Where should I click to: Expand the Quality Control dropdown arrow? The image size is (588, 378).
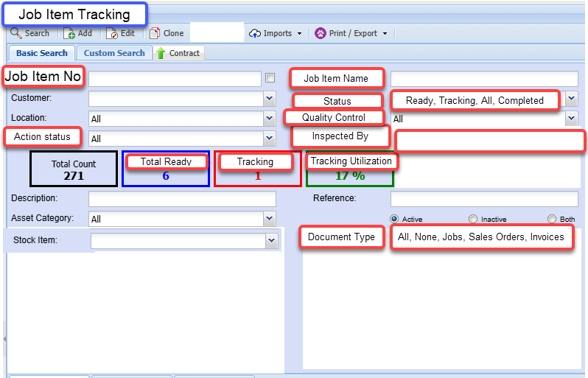tap(572, 119)
